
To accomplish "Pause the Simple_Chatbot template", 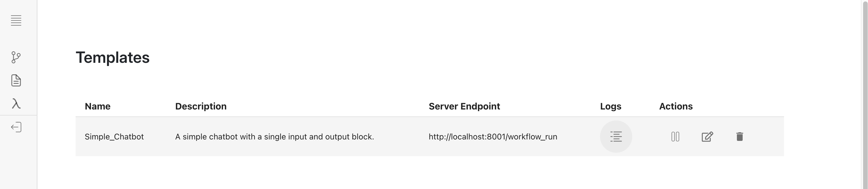I will 675,137.
